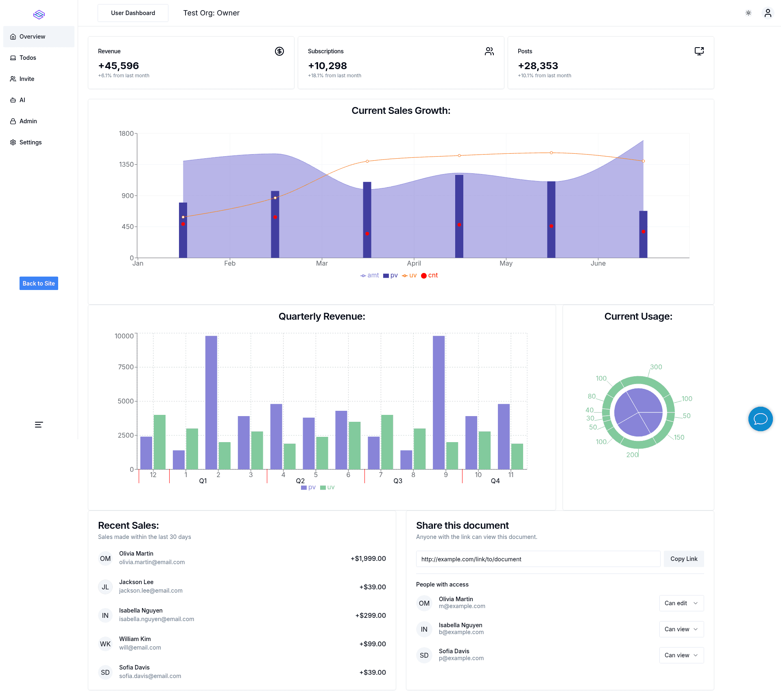The width and height of the screenshot is (781, 700).
Task: Click the +$99.00 sale amount
Action: (373, 644)
